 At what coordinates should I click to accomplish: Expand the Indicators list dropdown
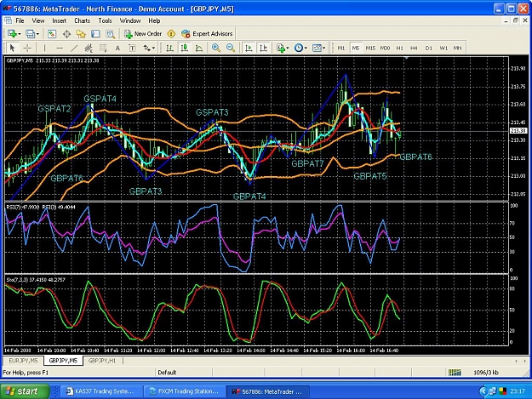pos(288,48)
